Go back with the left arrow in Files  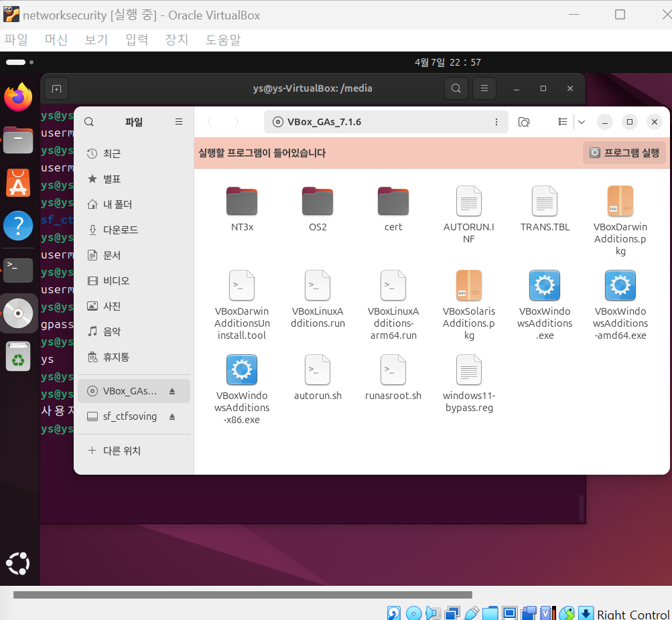(210, 122)
